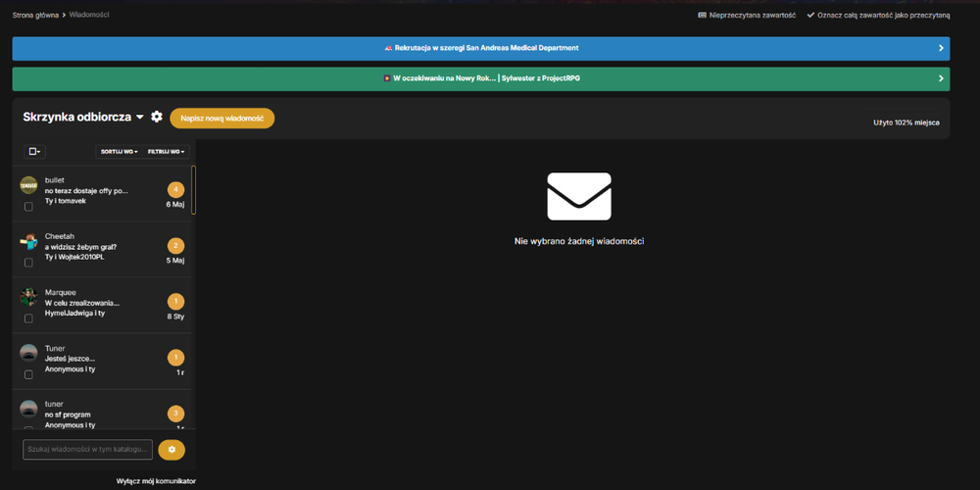The width and height of the screenshot is (980, 490).
Task: Open bullet's avatar
Action: pos(28,185)
